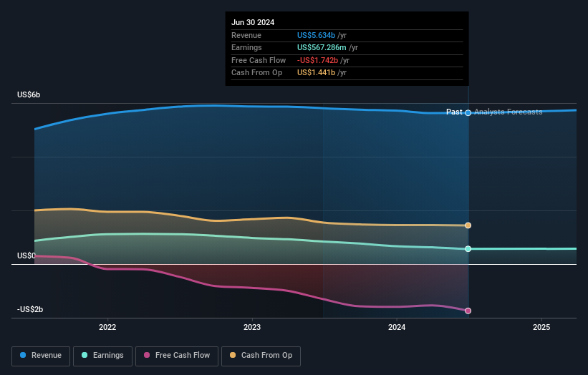
Task: Select the Earnings marker at Jun 2024
Action: coord(468,249)
